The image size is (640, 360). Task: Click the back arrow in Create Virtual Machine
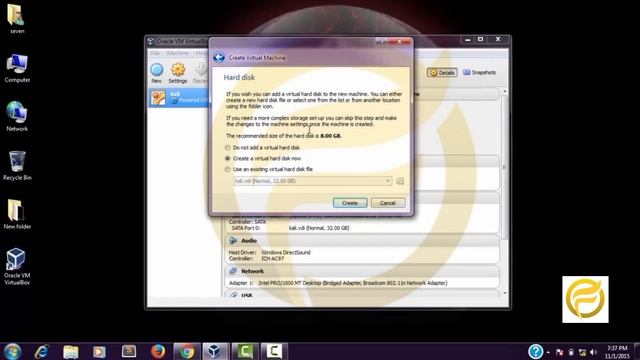219,58
